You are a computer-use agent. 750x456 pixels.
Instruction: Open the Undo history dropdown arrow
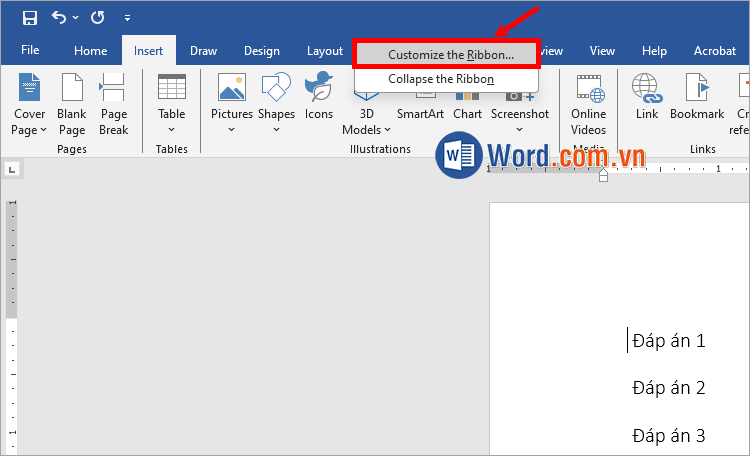click(76, 18)
